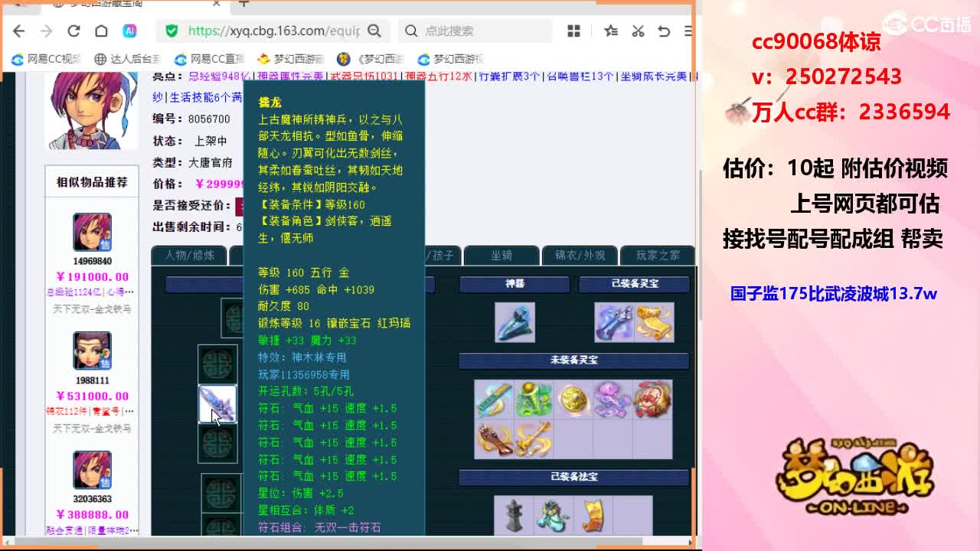Open the 网易CC直播 bookmark
Viewport: 980px width, 551px height.
(x=209, y=59)
